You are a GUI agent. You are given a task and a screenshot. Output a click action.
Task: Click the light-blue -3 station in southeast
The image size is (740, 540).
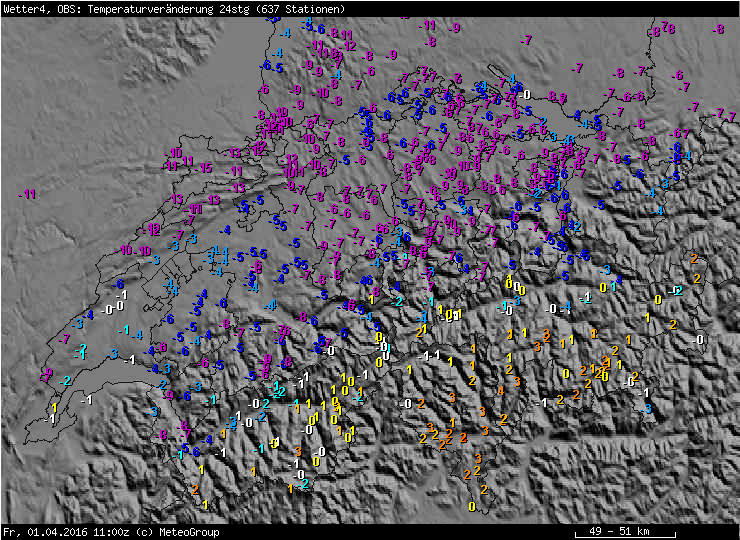coord(647,407)
